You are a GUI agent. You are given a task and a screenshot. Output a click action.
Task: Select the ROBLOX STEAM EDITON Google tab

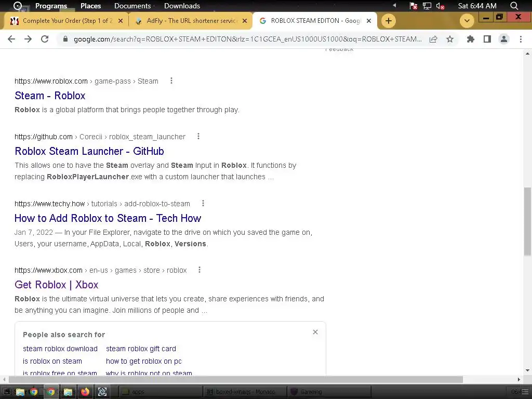(314, 21)
